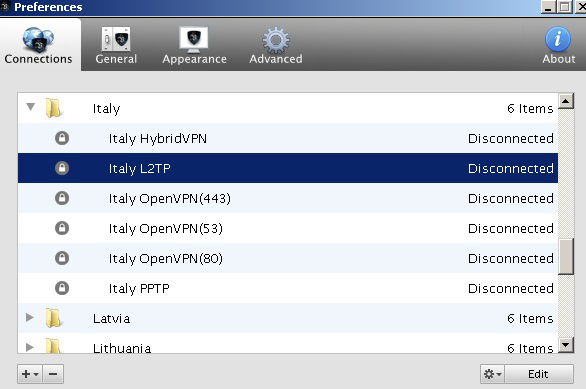Screen dimensions: 586x389
Task: Switch to the General tab
Action: (116, 46)
